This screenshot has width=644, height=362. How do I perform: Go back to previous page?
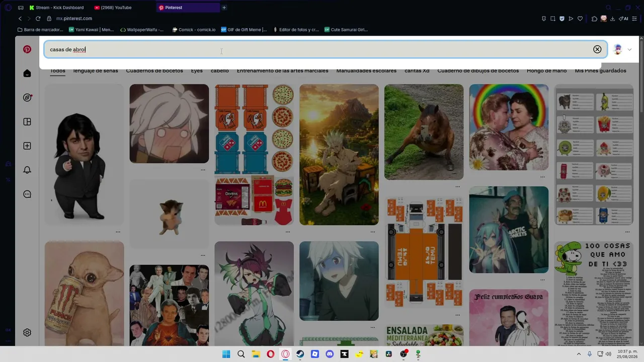point(20,19)
